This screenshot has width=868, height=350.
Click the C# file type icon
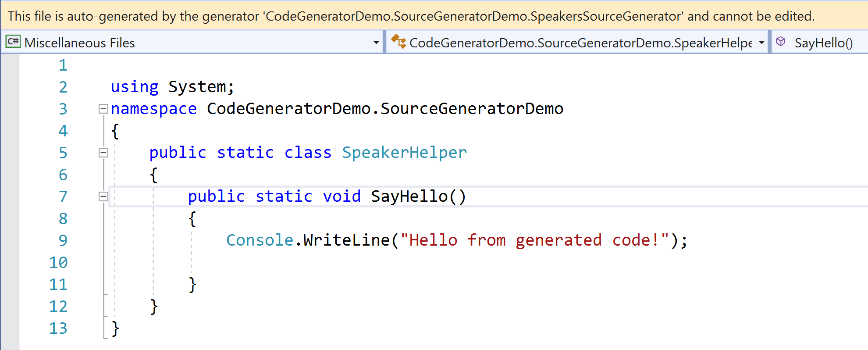[x=13, y=42]
